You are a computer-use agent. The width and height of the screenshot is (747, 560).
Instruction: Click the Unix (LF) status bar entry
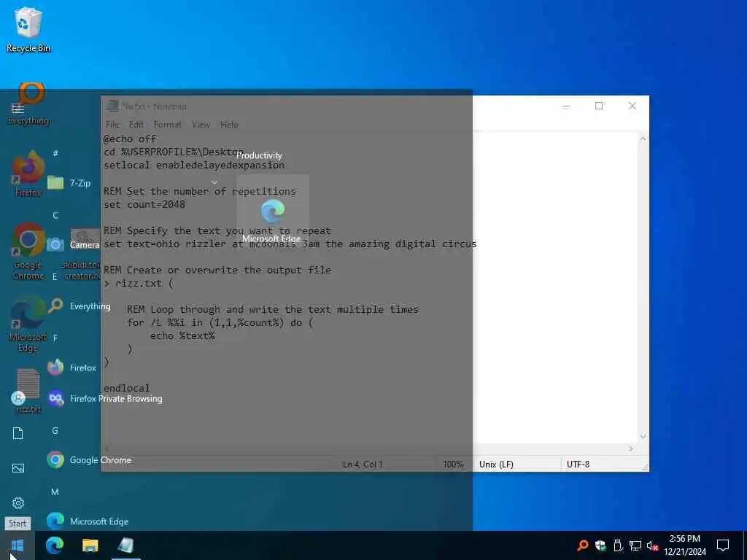point(496,464)
